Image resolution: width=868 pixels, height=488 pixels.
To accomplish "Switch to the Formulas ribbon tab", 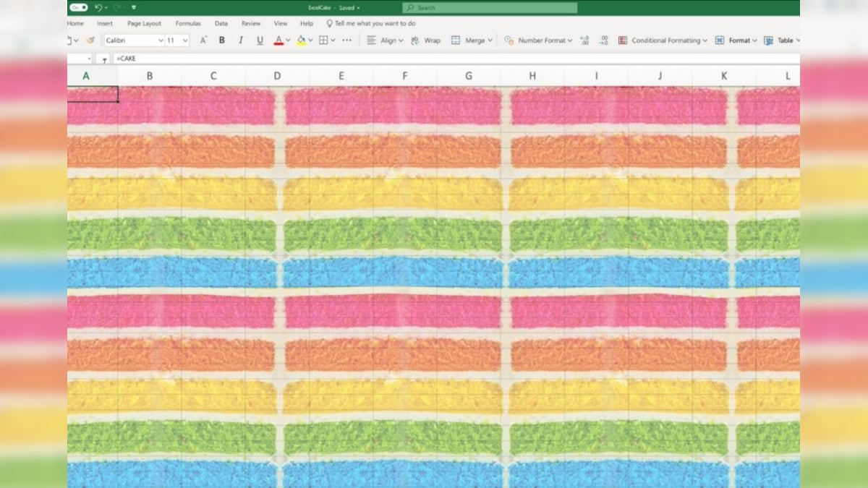I will click(x=188, y=23).
